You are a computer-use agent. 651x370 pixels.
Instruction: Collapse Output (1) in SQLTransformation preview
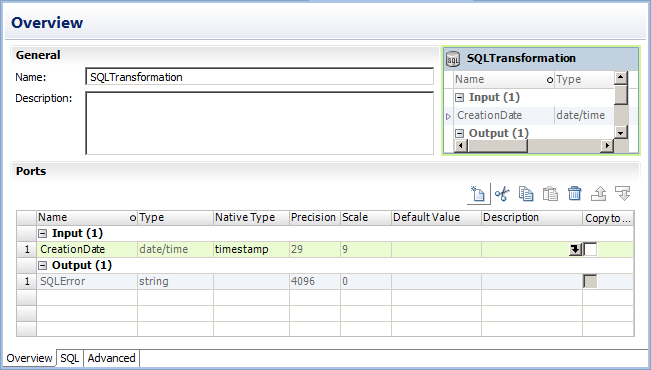459,134
